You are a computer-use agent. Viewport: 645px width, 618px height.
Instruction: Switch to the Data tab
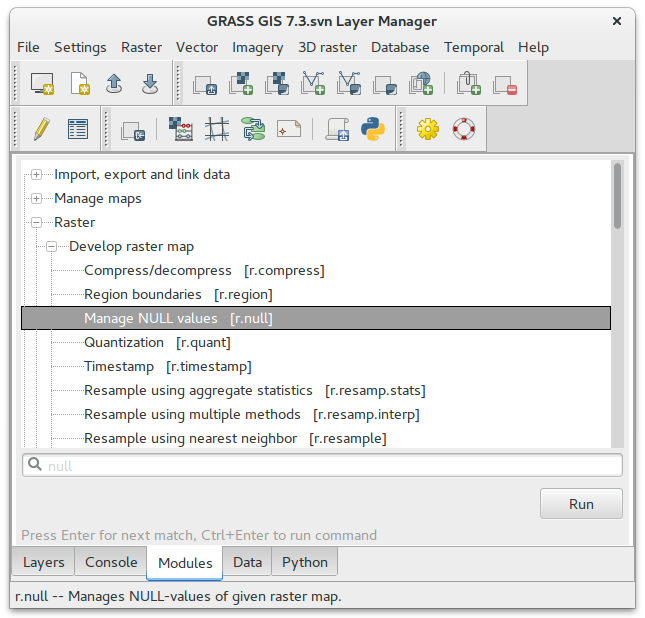click(x=247, y=562)
